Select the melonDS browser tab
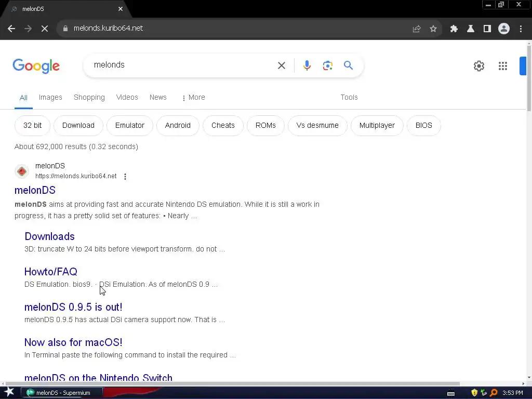The height and width of the screenshot is (399, 532). click(66, 9)
